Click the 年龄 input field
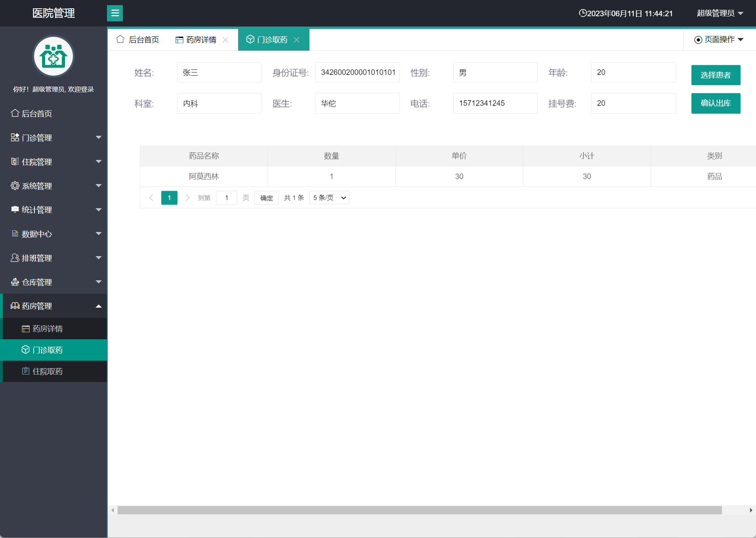Image resolution: width=756 pixels, height=538 pixels. click(633, 72)
